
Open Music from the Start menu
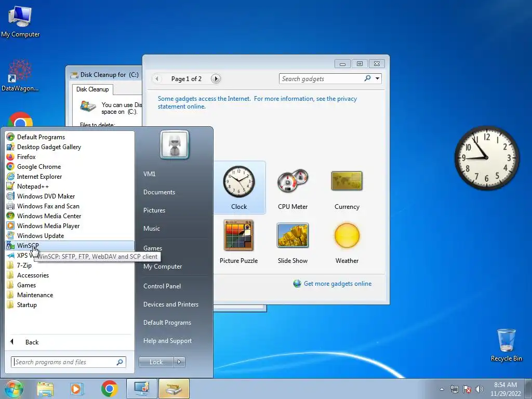click(x=152, y=229)
